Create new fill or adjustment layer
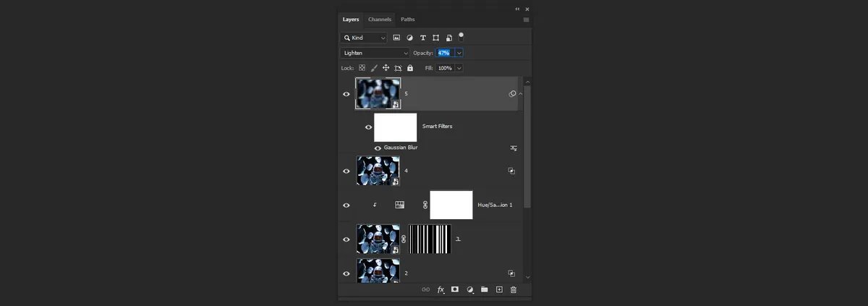 coord(470,289)
